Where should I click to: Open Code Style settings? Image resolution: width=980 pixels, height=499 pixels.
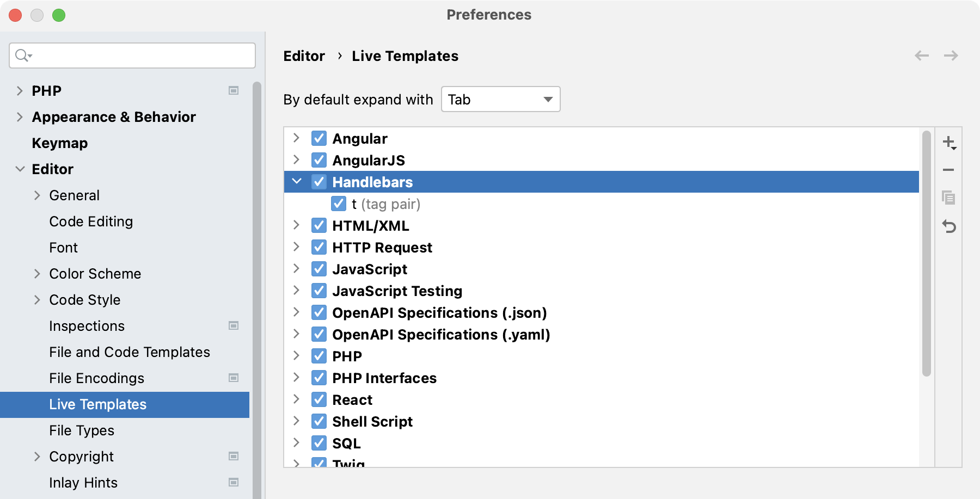pyautogui.click(x=85, y=299)
